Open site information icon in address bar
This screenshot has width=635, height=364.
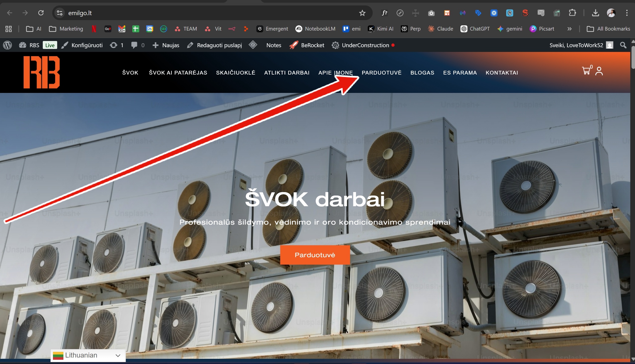point(59,13)
